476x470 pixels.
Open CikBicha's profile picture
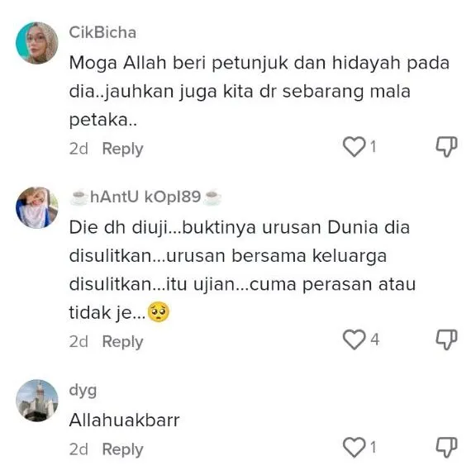pos(37,43)
